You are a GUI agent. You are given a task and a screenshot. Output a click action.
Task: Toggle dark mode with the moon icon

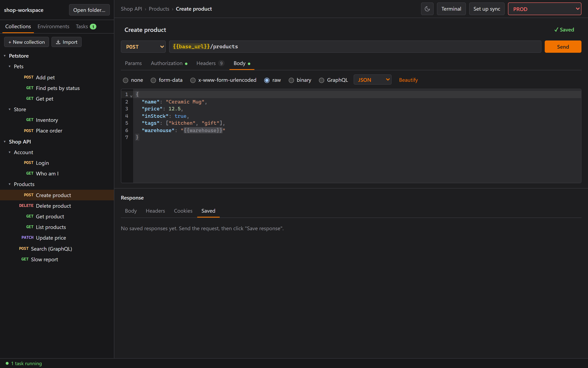point(427,9)
